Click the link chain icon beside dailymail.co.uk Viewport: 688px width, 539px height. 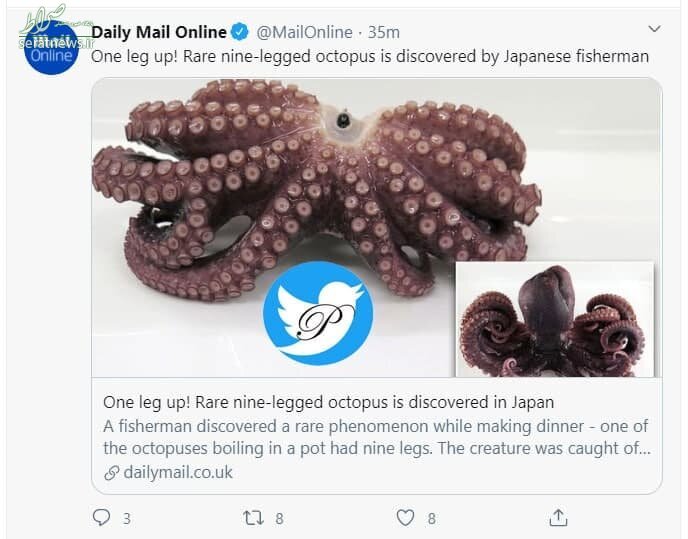111,472
